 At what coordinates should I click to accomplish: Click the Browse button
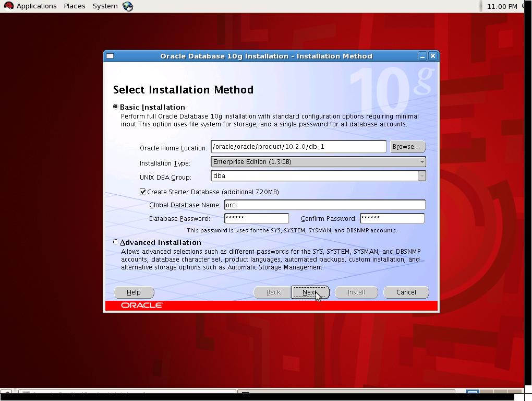407,147
